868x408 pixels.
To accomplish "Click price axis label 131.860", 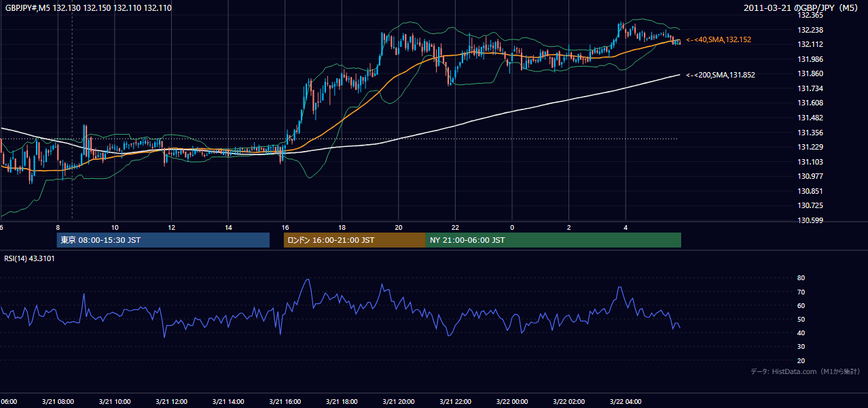I will 810,73.
